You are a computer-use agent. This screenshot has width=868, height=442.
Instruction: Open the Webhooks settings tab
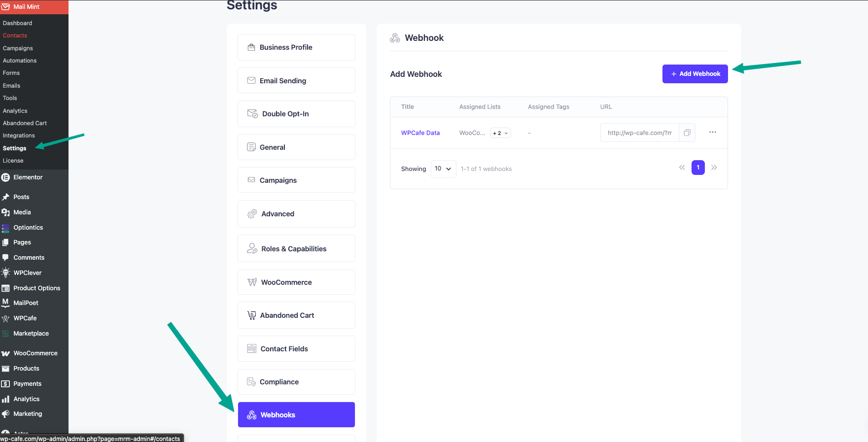[x=296, y=415]
